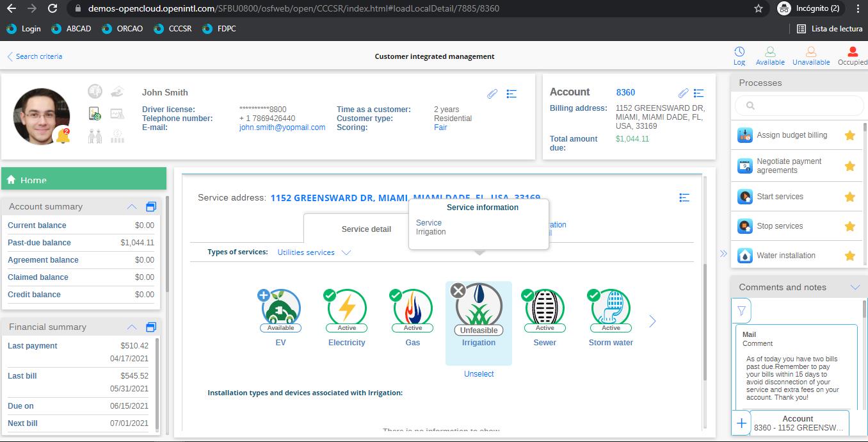The height and width of the screenshot is (442, 868).
Task: Reload the page with browser refresh button
Action: tap(52, 8)
